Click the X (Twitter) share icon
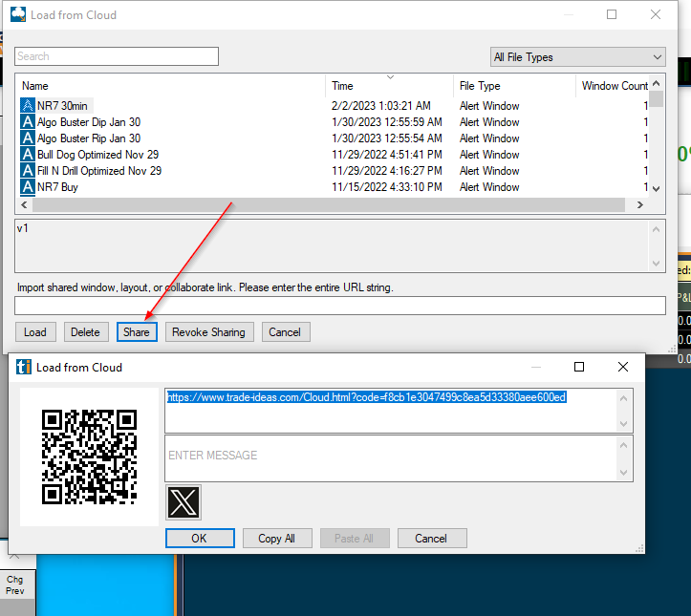Viewport: 691px width, 616px height. coord(184,502)
